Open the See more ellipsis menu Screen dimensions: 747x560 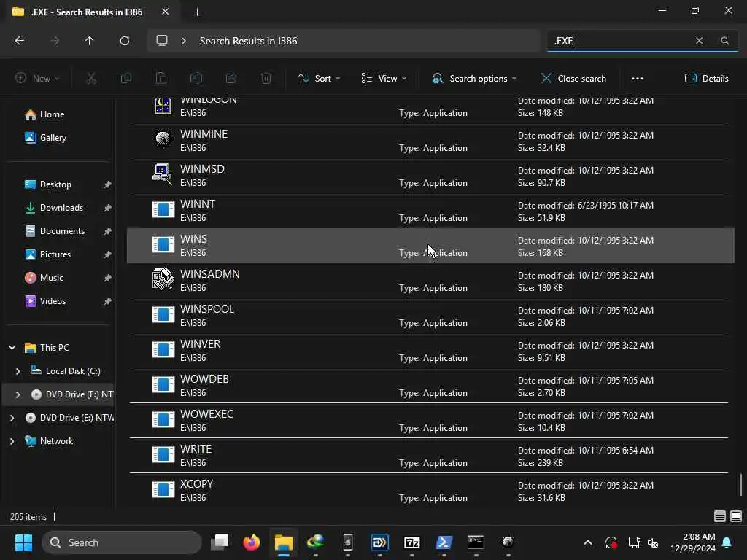click(638, 79)
